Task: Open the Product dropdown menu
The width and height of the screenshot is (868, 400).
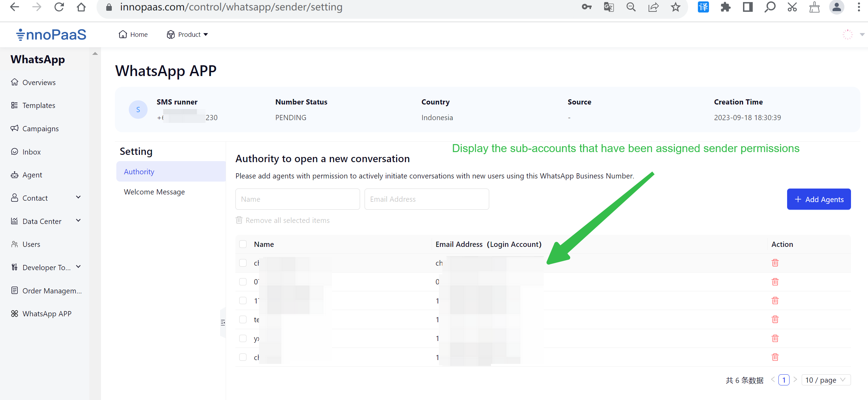Action: point(187,34)
